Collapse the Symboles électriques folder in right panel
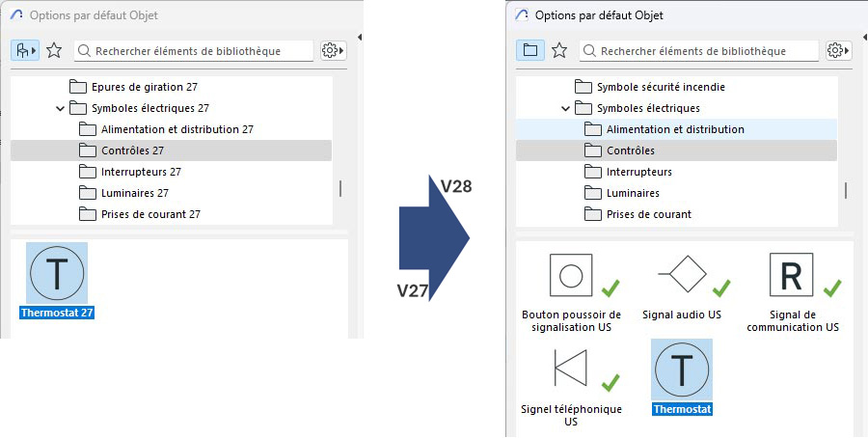Image resolution: width=868 pixels, height=438 pixels. 565,108
